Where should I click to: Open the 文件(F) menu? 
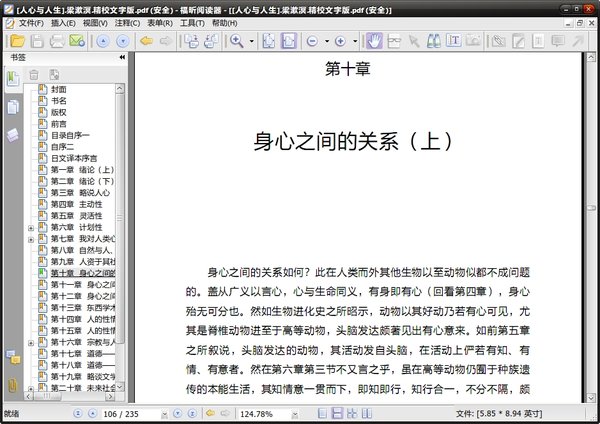31,23
